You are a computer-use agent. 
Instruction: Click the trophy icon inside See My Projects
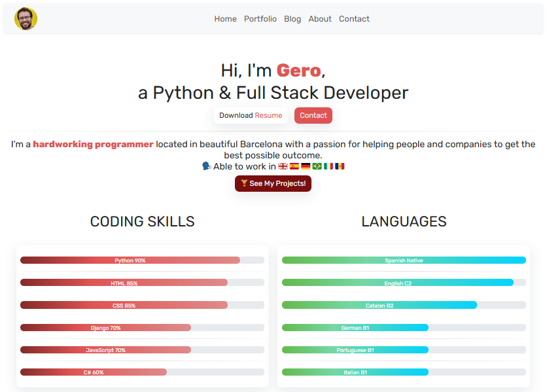pos(245,184)
